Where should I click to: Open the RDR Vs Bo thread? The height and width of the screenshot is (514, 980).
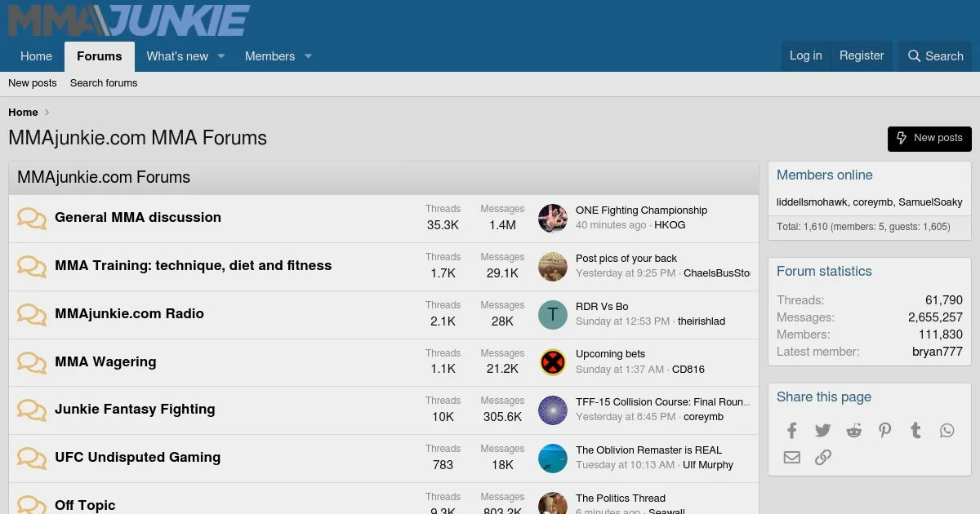(602, 307)
